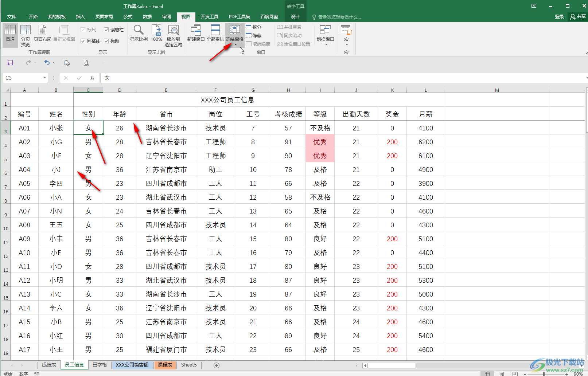Click the horizontal scrollbar thumb
Screen dimensions: 588x376
coord(392,365)
